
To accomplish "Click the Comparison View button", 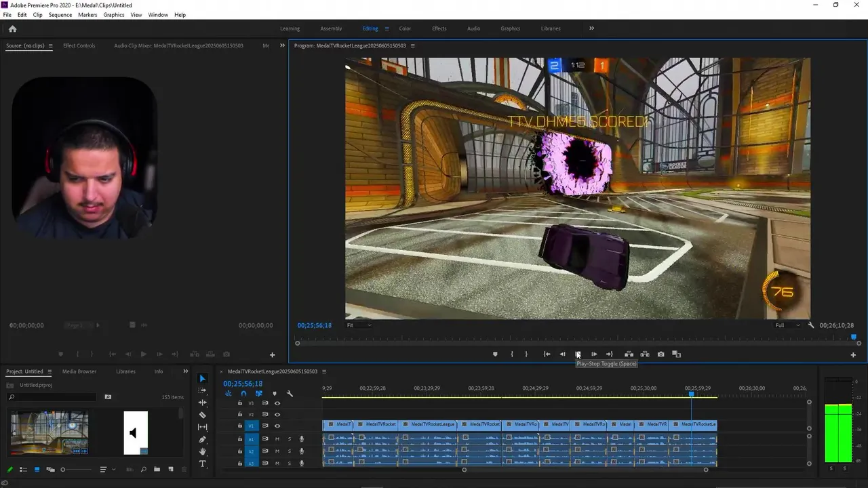I will point(676,354).
